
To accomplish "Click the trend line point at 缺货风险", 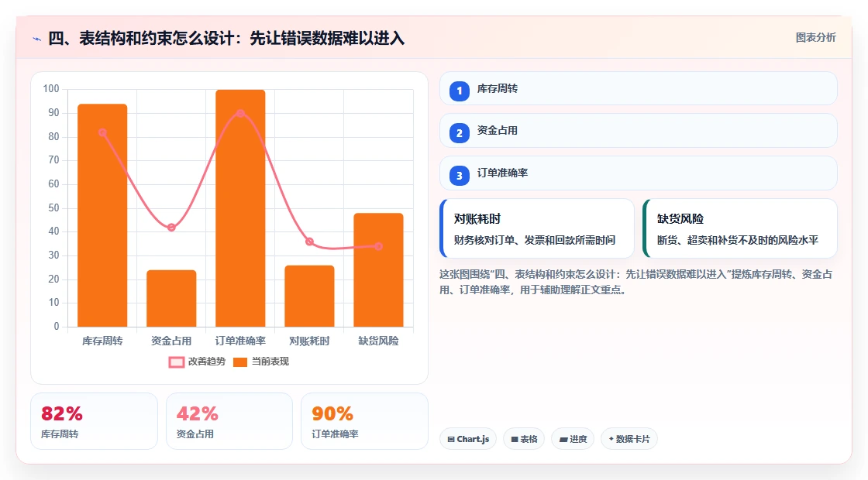I will coord(379,247).
